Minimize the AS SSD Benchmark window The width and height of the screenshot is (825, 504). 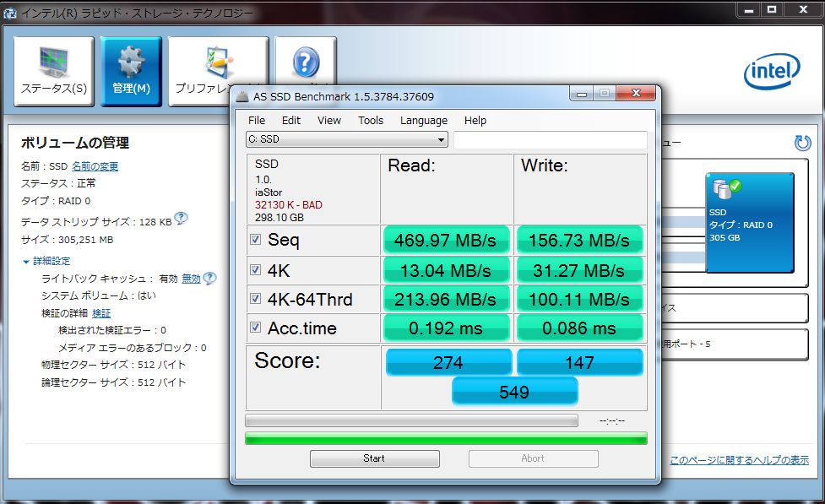(x=582, y=94)
